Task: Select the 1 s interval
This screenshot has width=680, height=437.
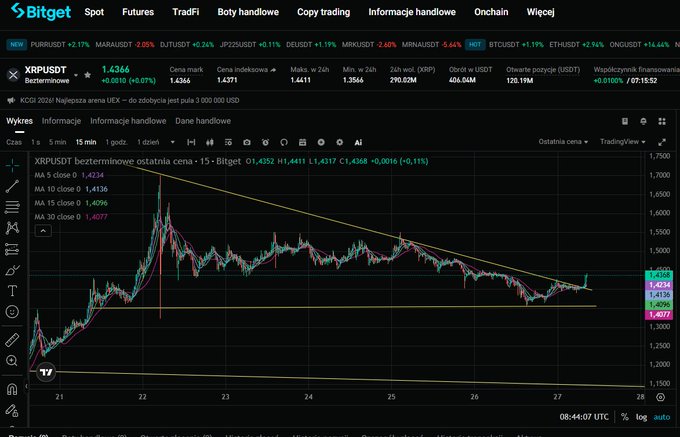Action: tap(36, 142)
